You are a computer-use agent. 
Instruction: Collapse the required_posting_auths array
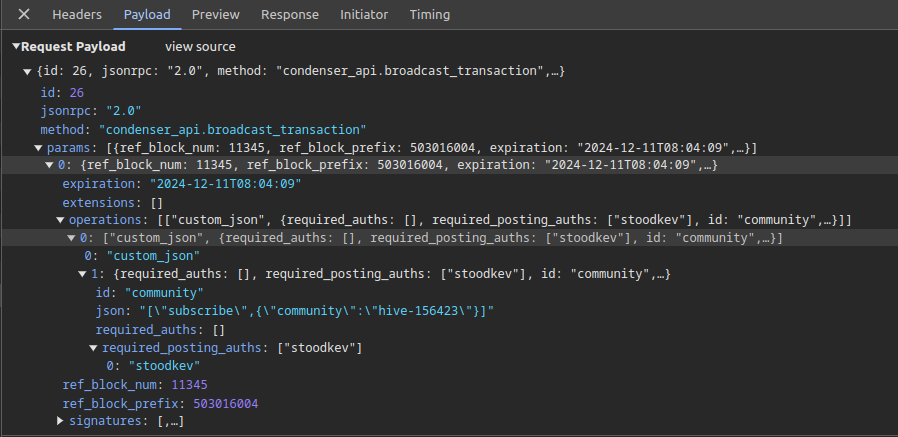[94, 348]
